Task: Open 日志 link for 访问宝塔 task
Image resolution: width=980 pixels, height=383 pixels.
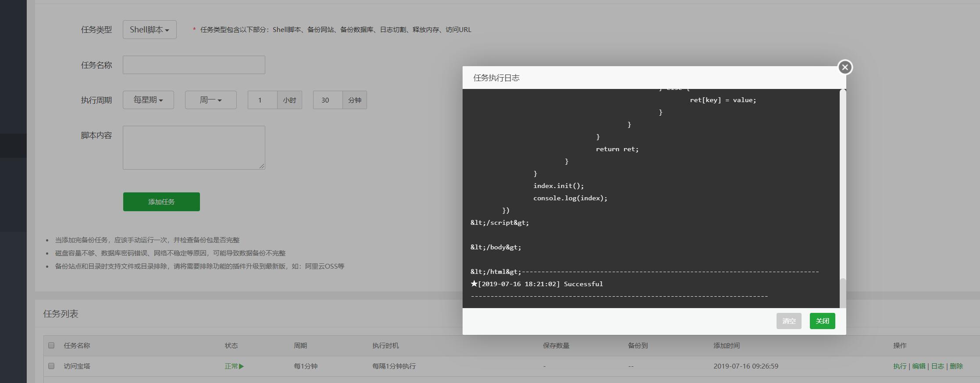Action: (937, 366)
